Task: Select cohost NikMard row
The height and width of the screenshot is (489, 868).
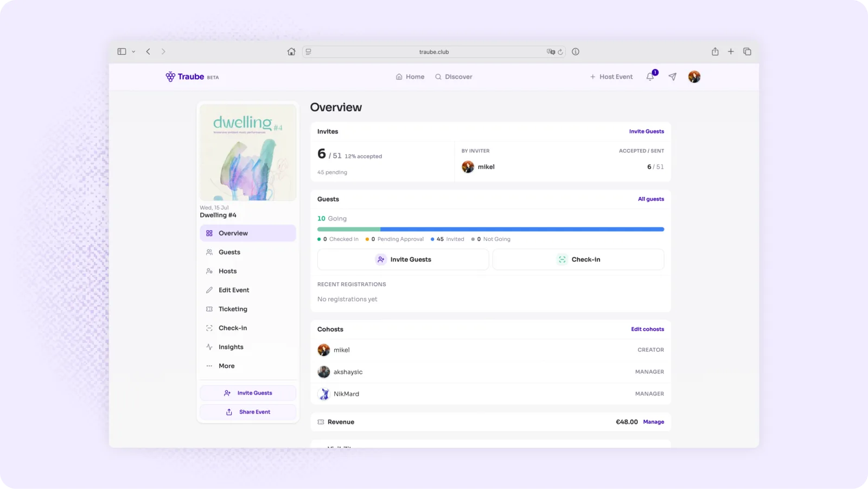Action: point(490,394)
